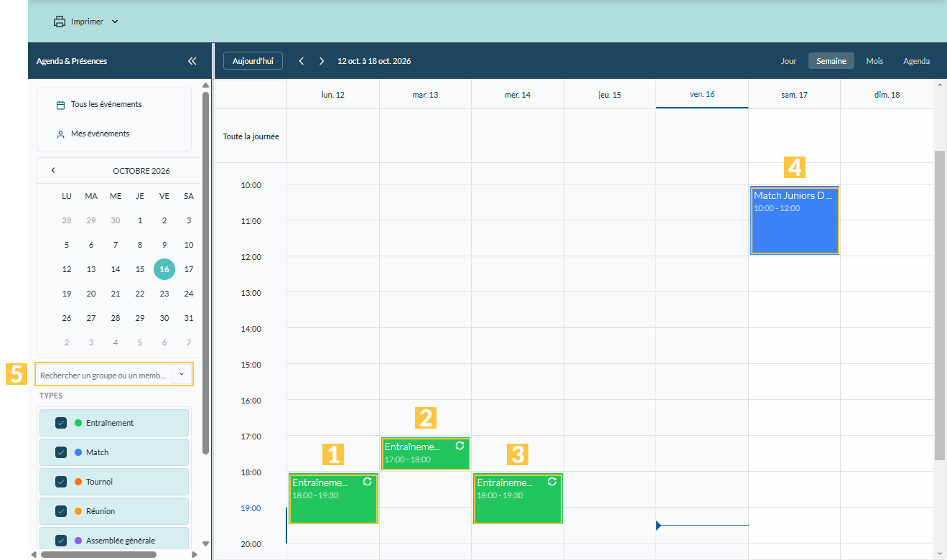
Task: Click the printer icon beside Imprimer
Action: [x=60, y=22]
